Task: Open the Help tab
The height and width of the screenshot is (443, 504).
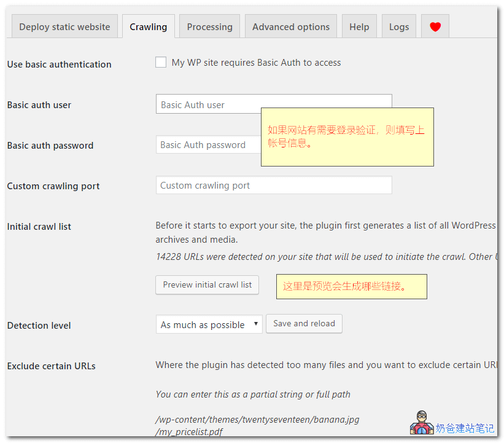Action: point(359,27)
